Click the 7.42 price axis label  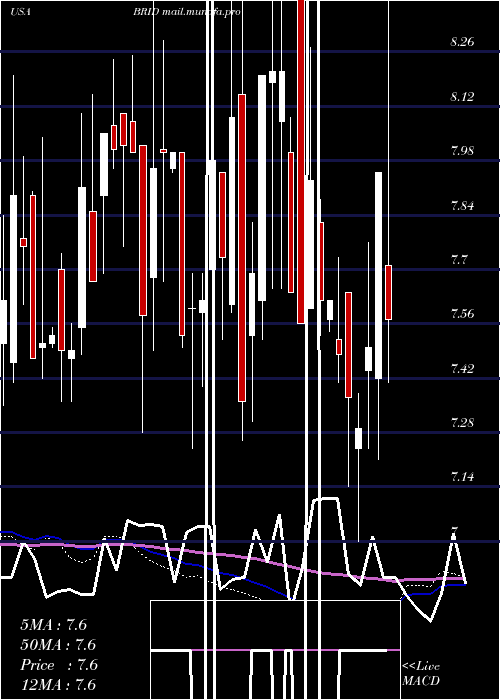[x=462, y=368]
